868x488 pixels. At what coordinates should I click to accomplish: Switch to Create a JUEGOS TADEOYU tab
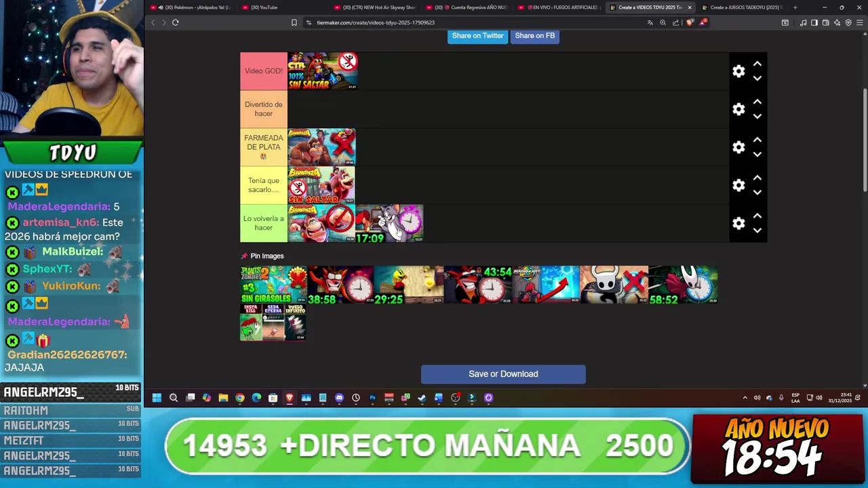click(743, 7)
